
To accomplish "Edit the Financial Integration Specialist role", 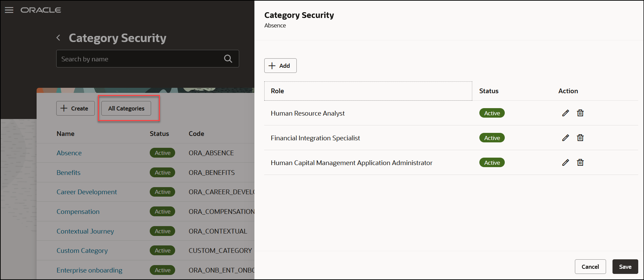I will (565, 138).
